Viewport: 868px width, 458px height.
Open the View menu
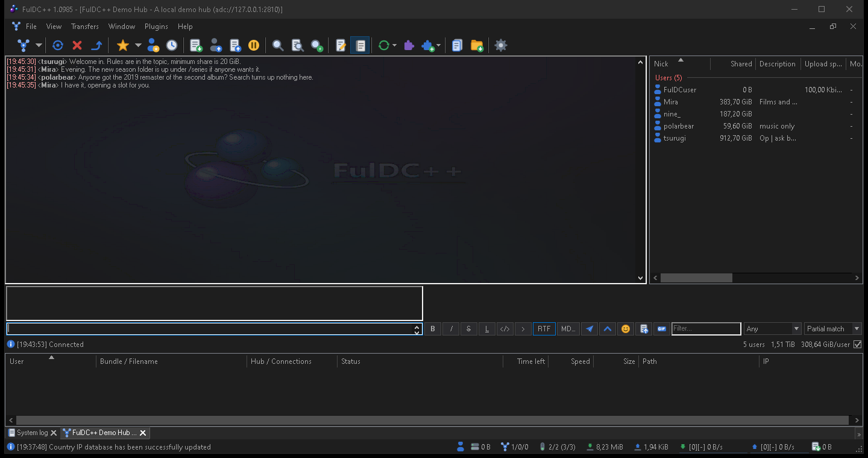tap(54, 27)
